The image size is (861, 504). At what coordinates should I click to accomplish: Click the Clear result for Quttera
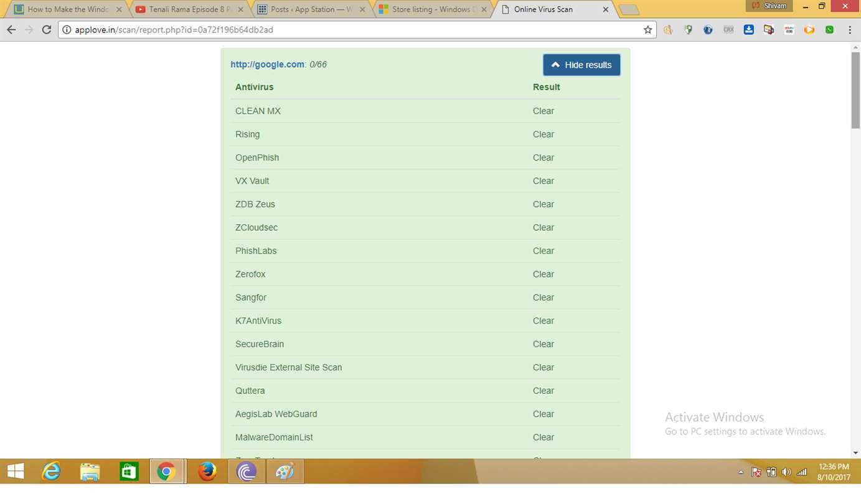pos(543,391)
